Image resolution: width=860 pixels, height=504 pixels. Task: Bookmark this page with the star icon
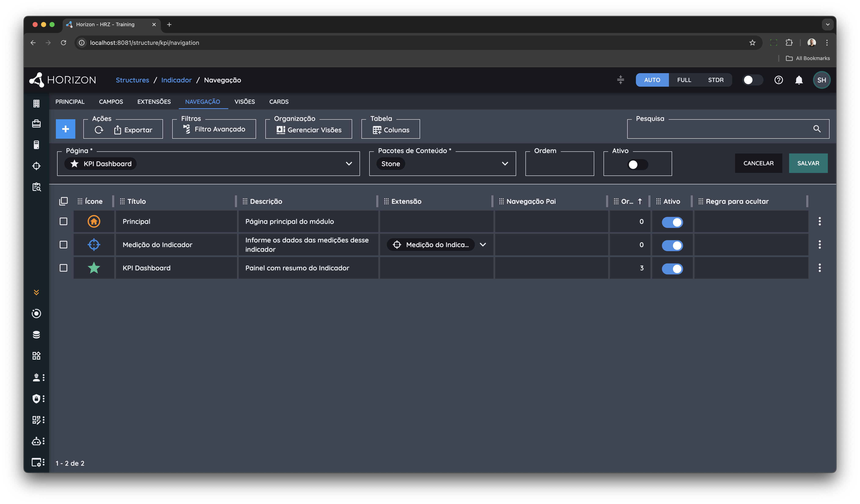pyautogui.click(x=752, y=43)
